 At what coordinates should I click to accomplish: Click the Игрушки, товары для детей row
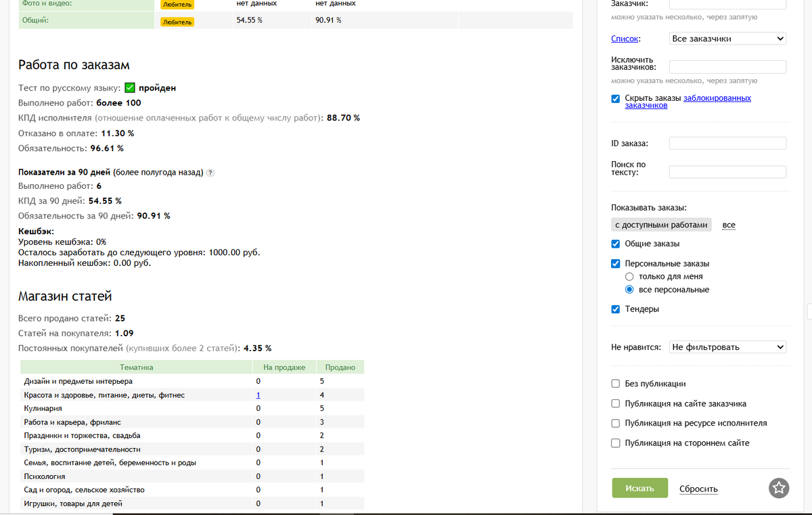192,503
